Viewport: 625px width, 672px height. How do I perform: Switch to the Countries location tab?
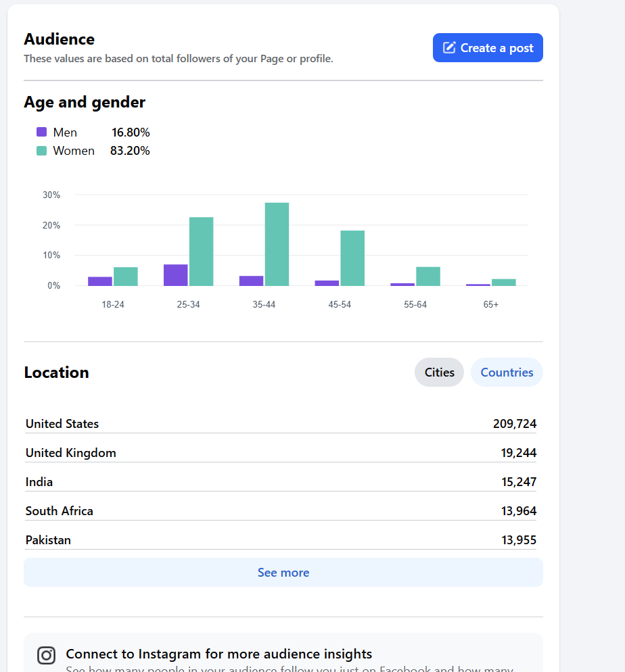(x=506, y=373)
